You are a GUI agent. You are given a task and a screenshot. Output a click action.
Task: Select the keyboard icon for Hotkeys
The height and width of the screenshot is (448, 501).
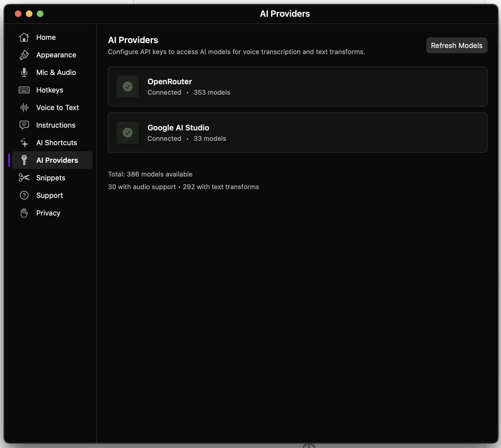coord(24,90)
